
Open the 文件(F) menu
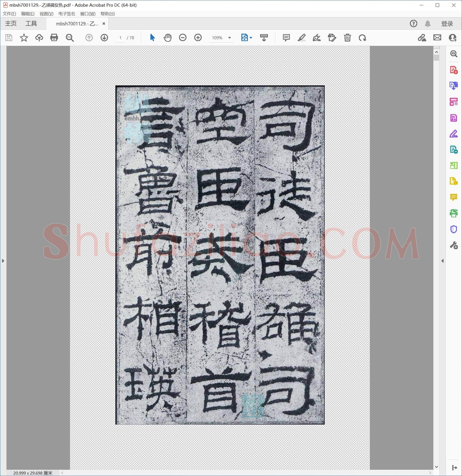click(x=9, y=14)
